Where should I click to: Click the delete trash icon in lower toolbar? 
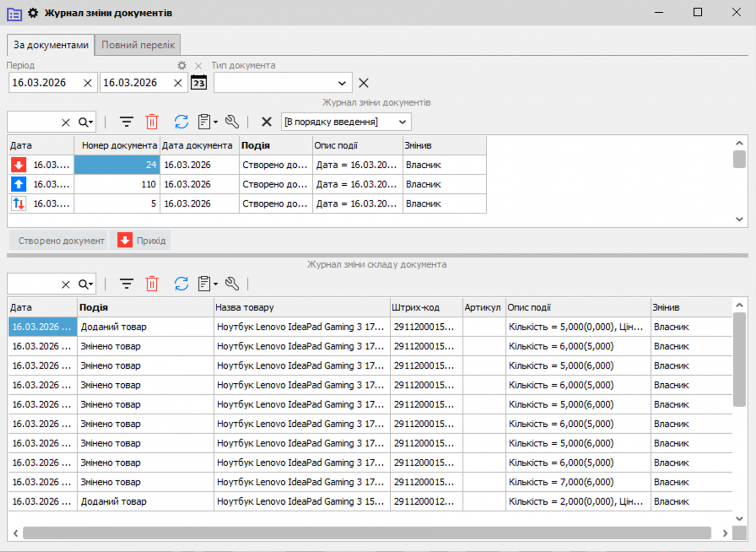click(x=152, y=284)
